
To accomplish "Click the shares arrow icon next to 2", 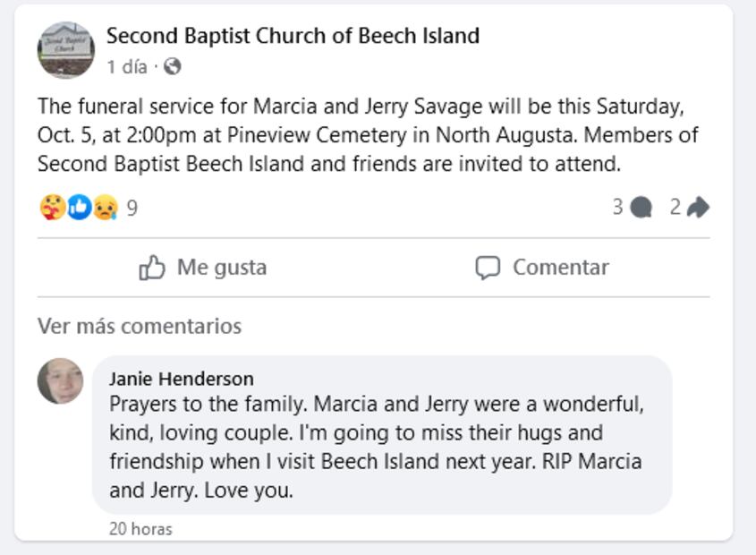I will [x=699, y=208].
